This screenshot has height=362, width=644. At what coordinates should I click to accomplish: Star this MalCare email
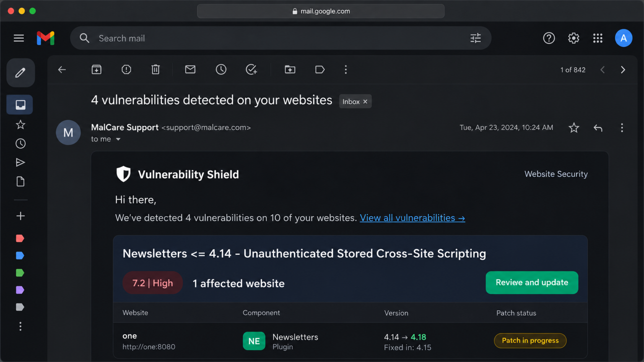pos(574,128)
